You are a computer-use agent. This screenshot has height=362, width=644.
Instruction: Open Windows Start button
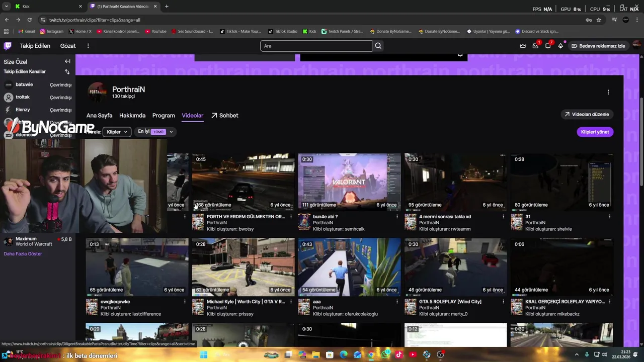tap(203, 354)
